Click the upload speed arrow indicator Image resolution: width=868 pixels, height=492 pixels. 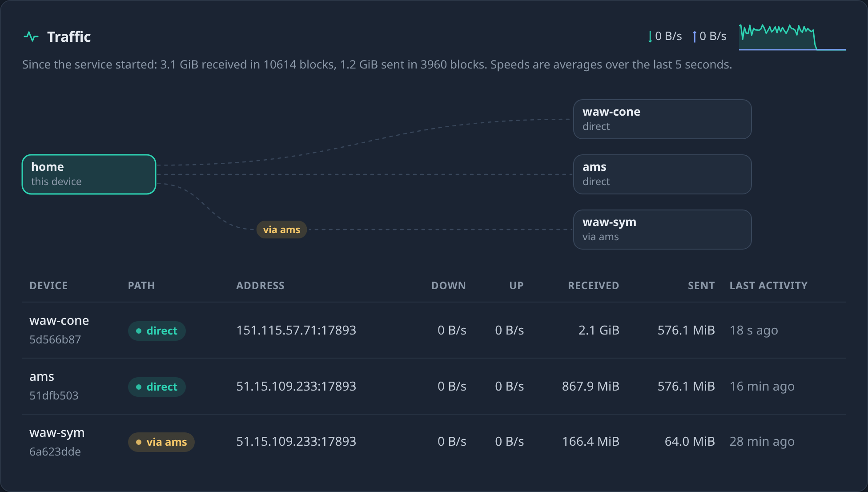pyautogui.click(x=695, y=36)
